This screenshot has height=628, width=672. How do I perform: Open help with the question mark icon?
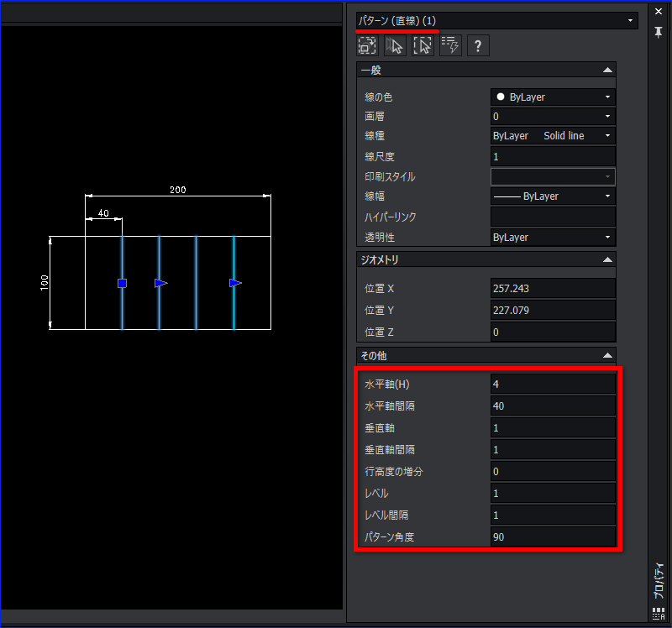pos(478,45)
